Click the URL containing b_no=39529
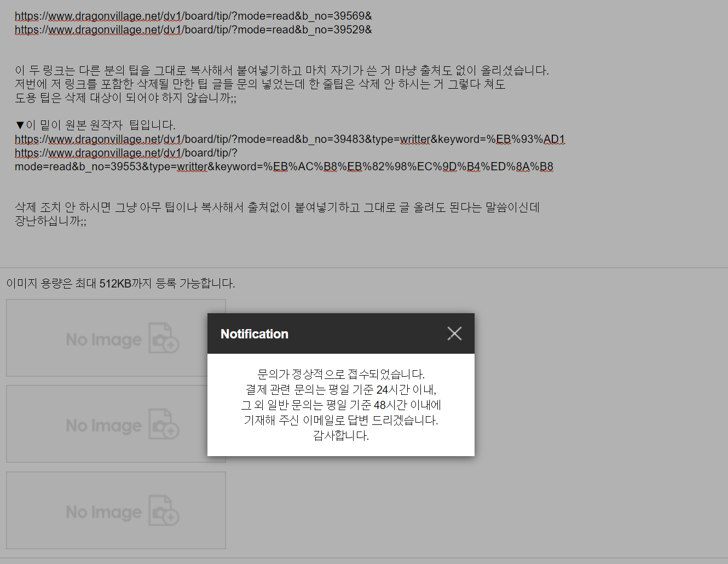The width and height of the screenshot is (728, 564). click(x=193, y=30)
